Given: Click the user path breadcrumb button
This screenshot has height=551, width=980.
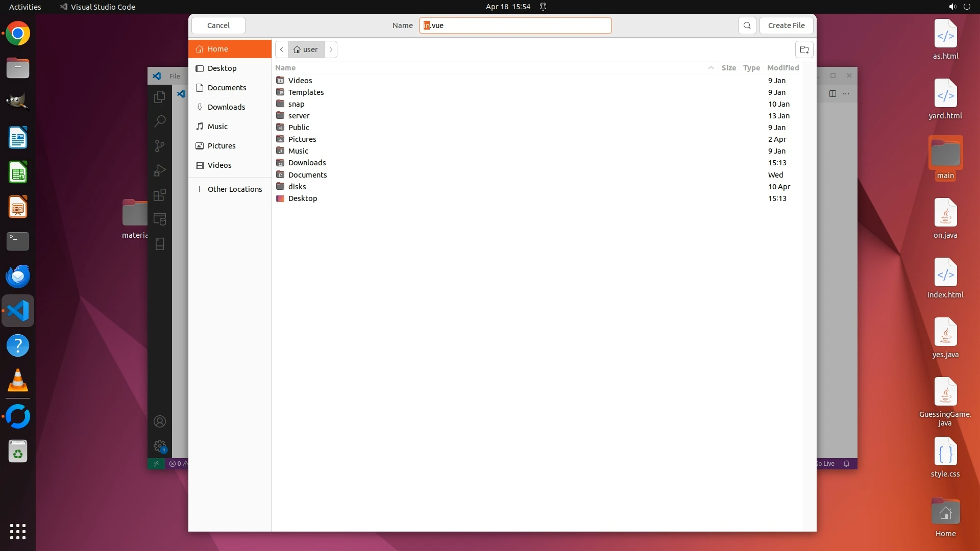Looking at the screenshot, I should click(306, 49).
